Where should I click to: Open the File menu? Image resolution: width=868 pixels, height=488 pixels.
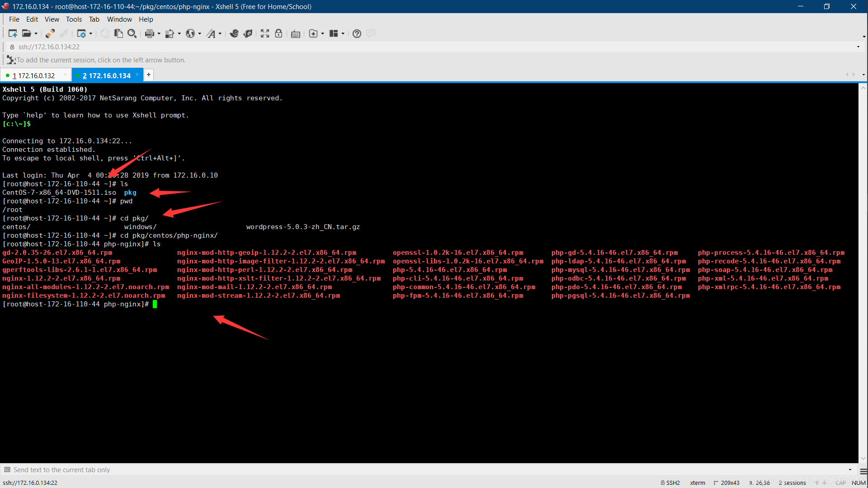(x=14, y=19)
